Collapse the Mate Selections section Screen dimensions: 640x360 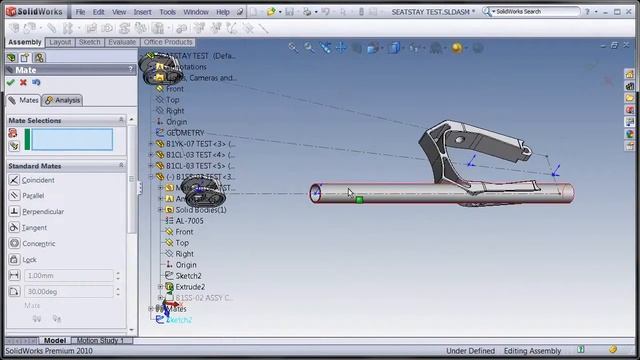(x=121, y=120)
